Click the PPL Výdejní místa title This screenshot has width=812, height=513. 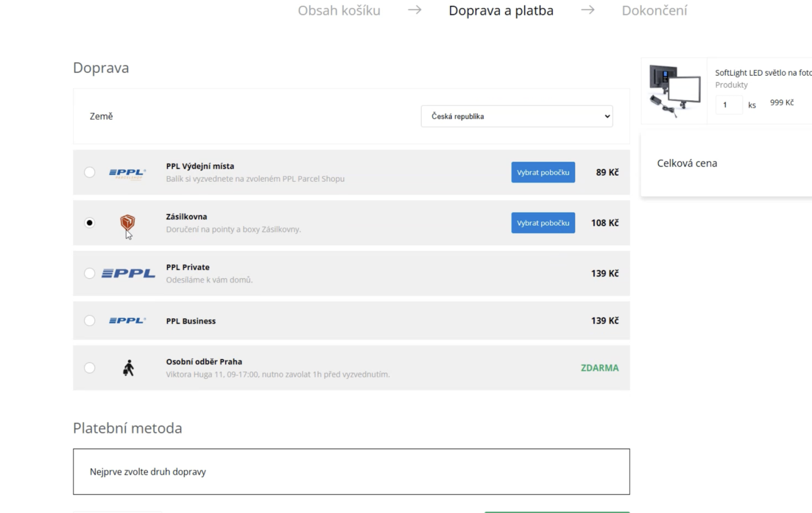pos(200,166)
